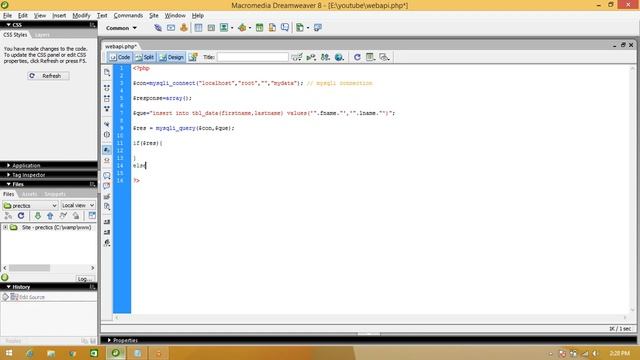Click the Media insert icon

tap(242, 28)
